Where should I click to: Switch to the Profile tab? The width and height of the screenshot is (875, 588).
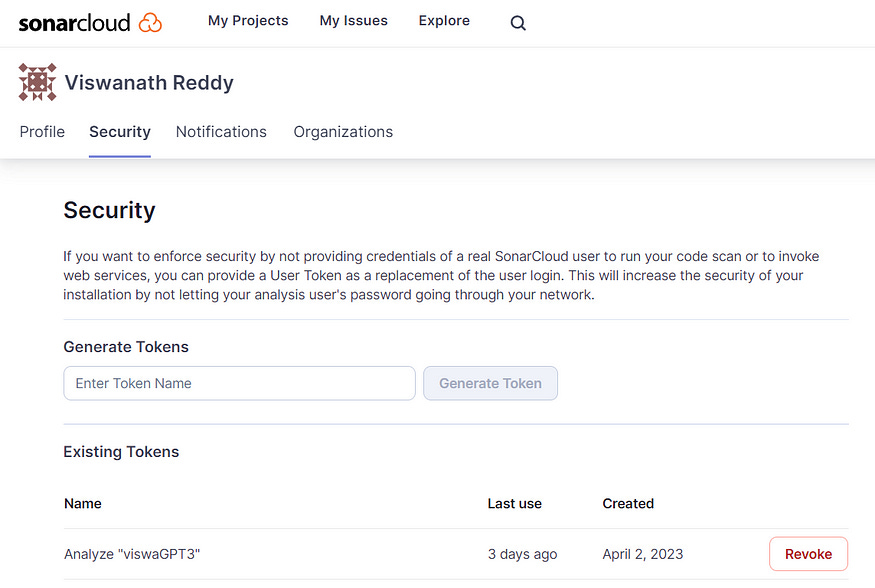coord(42,132)
